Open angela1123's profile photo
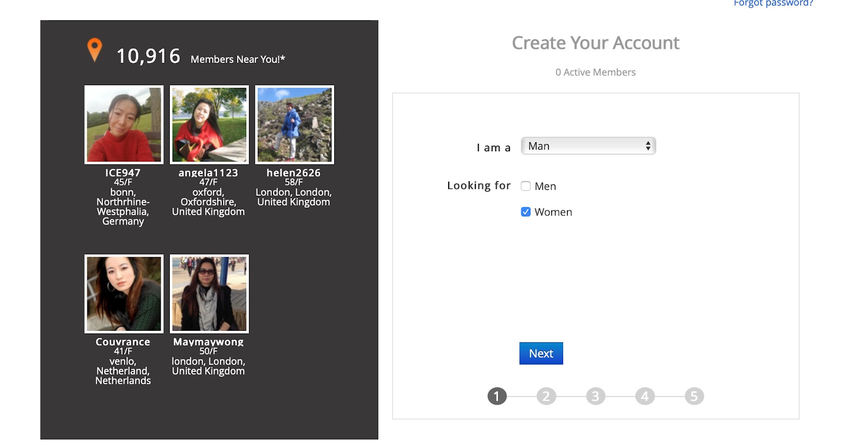Viewport: 868px width, 442px height. tap(209, 125)
